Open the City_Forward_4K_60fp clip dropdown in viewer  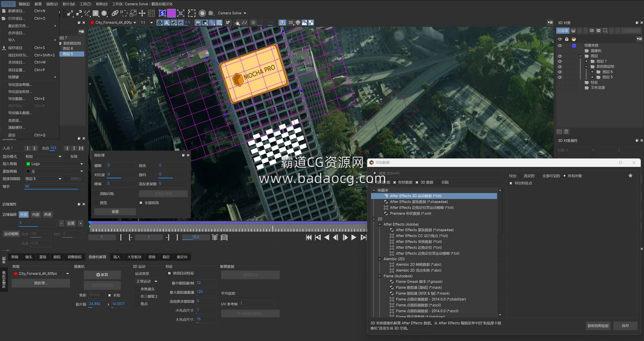pos(113,22)
